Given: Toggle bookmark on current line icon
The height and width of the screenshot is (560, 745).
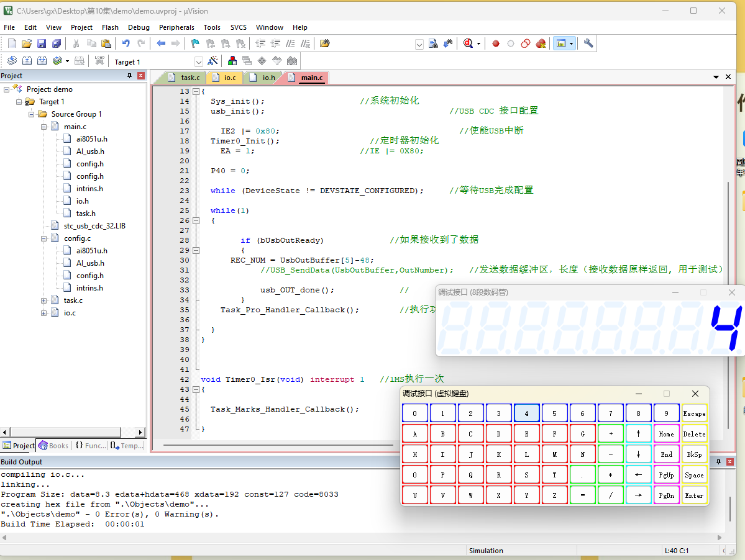Looking at the screenshot, I should 195,43.
